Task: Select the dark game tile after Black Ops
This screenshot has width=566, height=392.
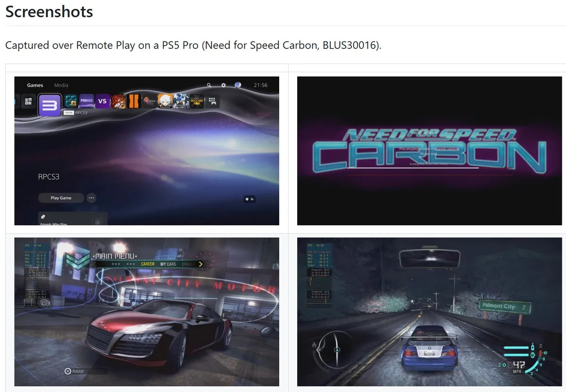Action: 150,101
